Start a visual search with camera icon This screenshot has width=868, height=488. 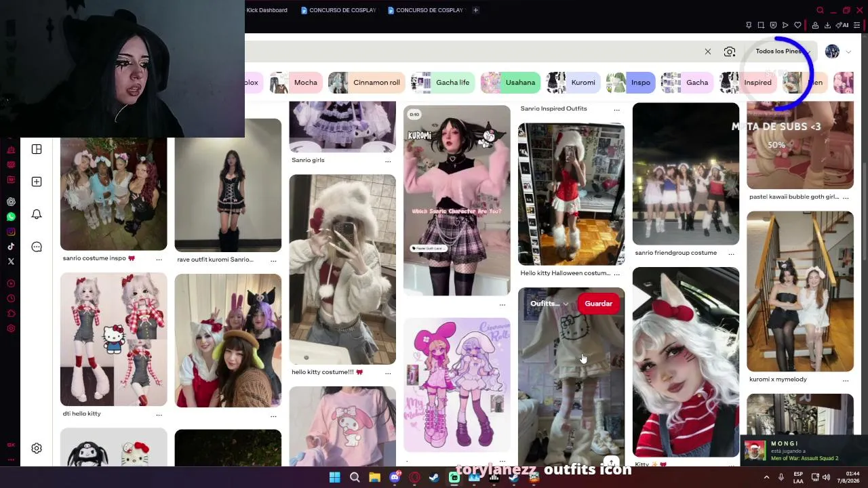tap(730, 52)
